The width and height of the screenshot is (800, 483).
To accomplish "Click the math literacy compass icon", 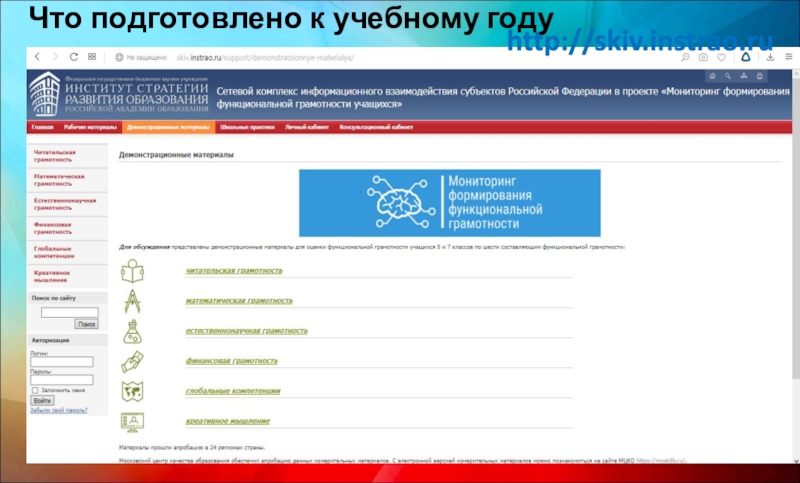I will pyautogui.click(x=132, y=301).
